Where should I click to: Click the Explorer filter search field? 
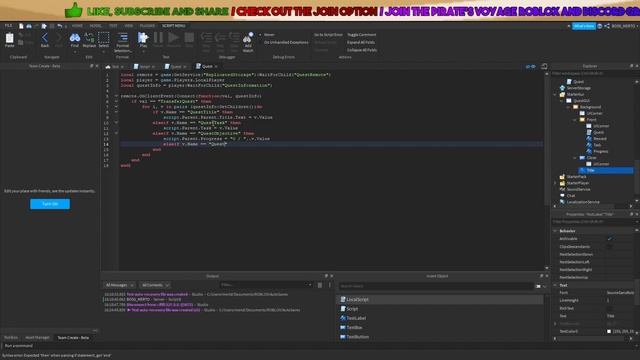[x=594, y=73]
